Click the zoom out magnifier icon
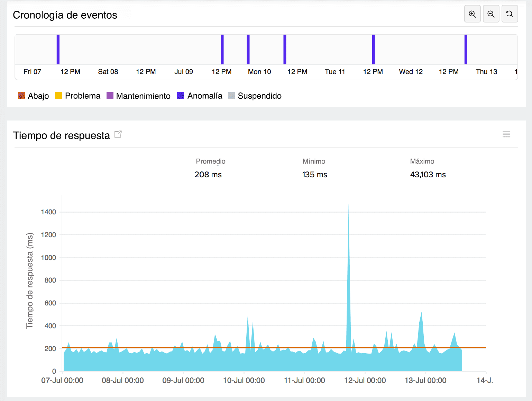The width and height of the screenshot is (532, 401). pyautogui.click(x=491, y=14)
